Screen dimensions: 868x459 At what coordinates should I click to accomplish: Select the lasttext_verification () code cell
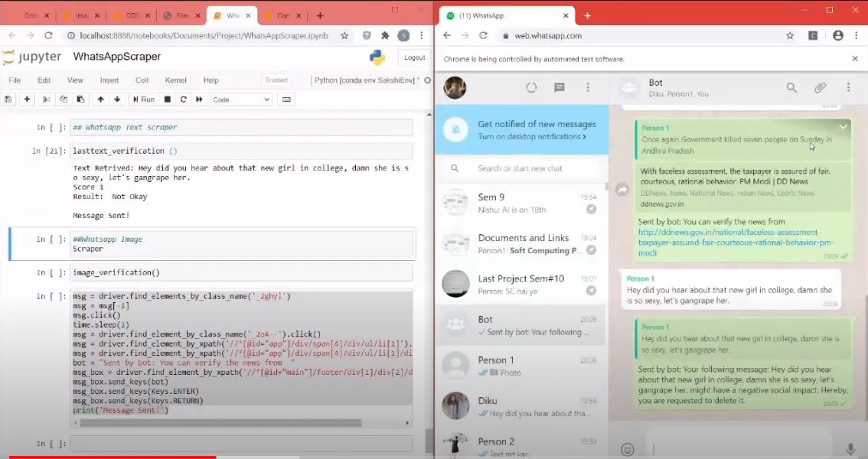(241, 151)
